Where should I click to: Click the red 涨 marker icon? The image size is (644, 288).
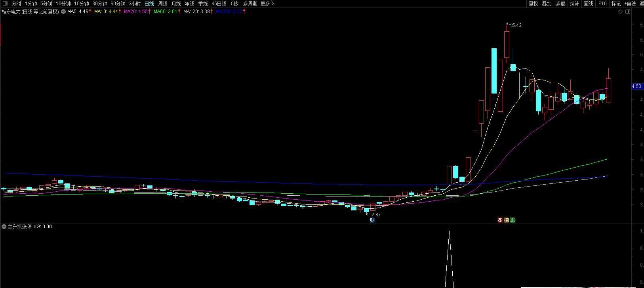(x=500, y=220)
